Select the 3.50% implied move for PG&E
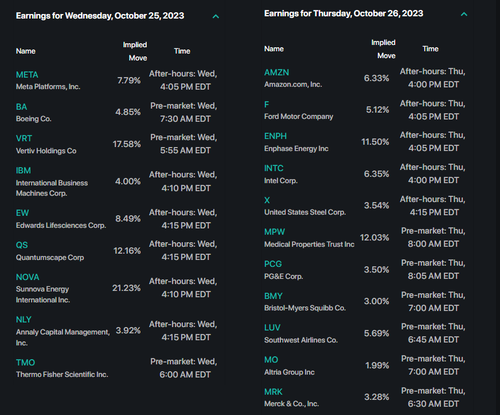 [377, 269]
